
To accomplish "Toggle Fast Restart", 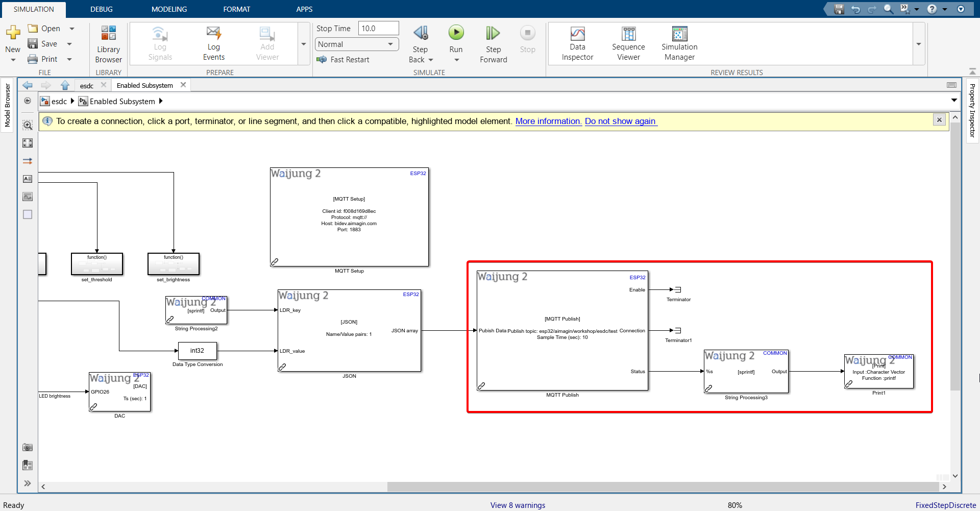I will [x=342, y=60].
